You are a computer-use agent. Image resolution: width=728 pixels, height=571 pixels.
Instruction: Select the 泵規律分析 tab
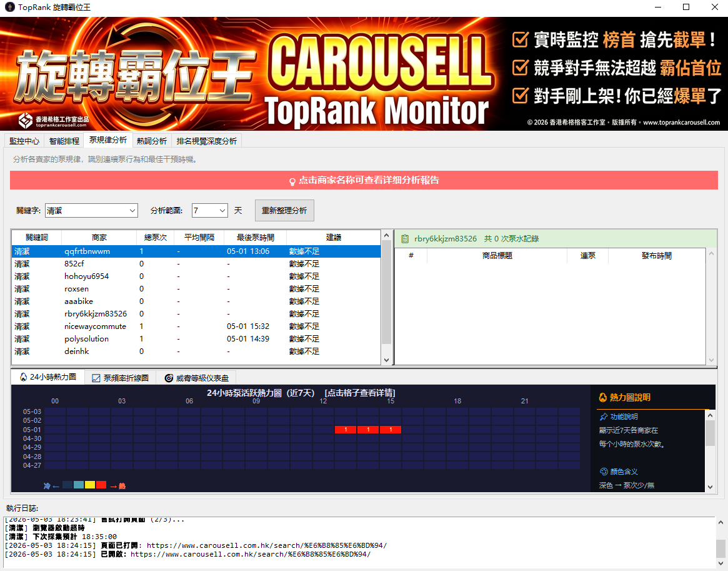click(107, 140)
